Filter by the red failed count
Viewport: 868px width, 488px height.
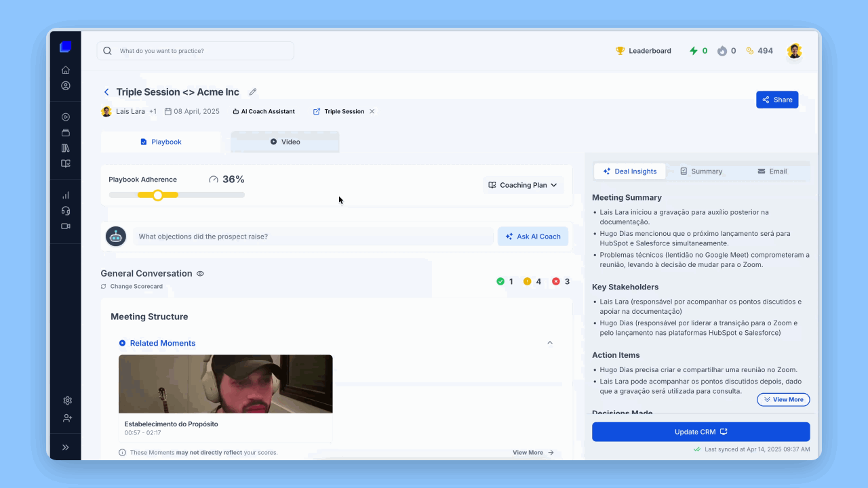pyautogui.click(x=561, y=281)
